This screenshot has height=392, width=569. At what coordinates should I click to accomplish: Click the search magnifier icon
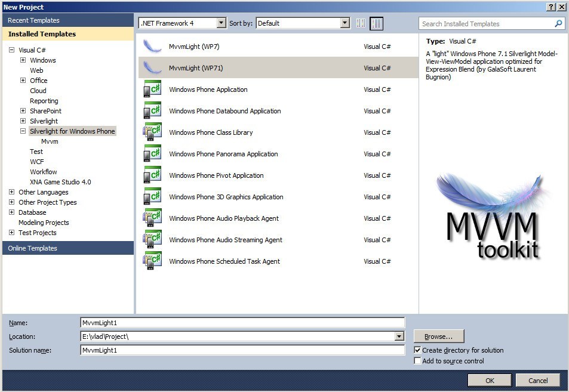click(558, 24)
